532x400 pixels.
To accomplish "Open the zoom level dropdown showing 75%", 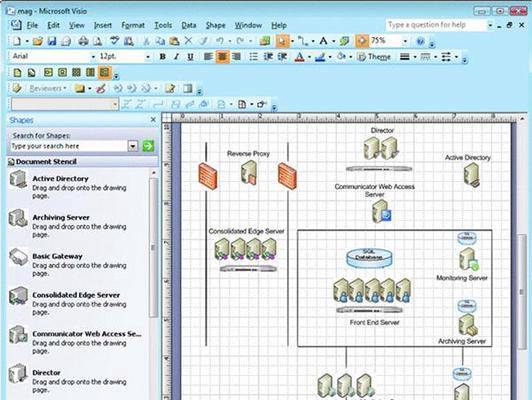I will 405,41.
